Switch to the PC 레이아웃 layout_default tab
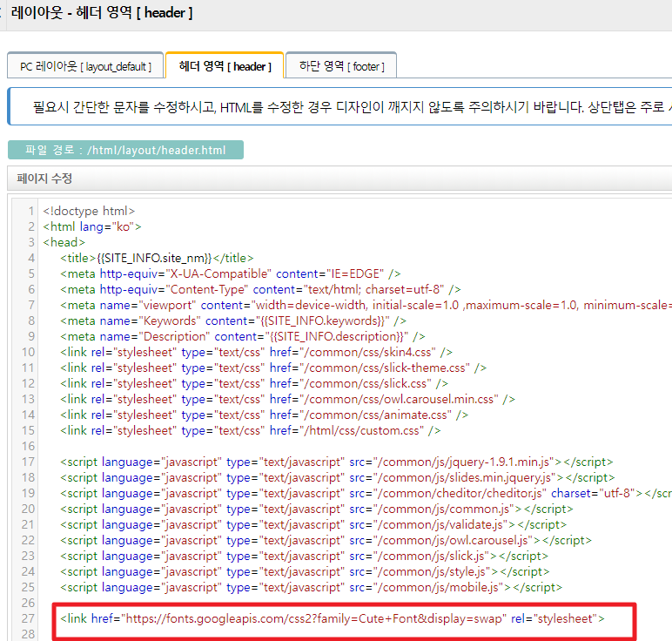 click(x=85, y=66)
